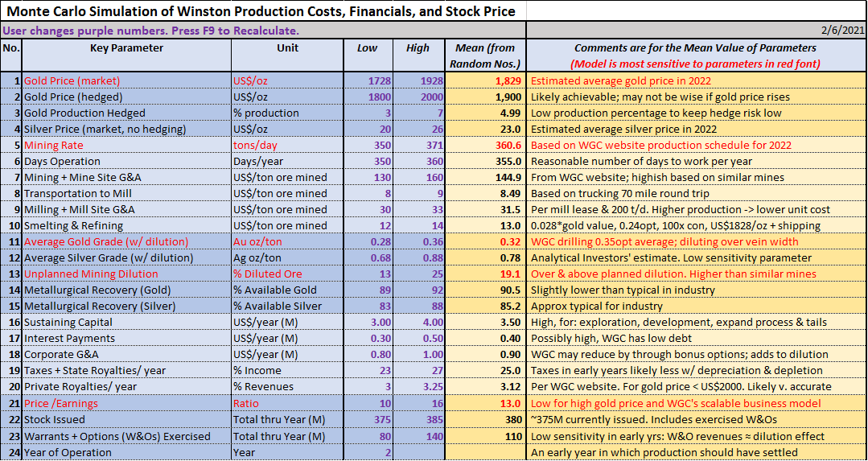Viewport: 868px width, 461px height.
Task: Click 'Average Silver Grade (w/ dilution)' cell
Action: (x=126, y=258)
